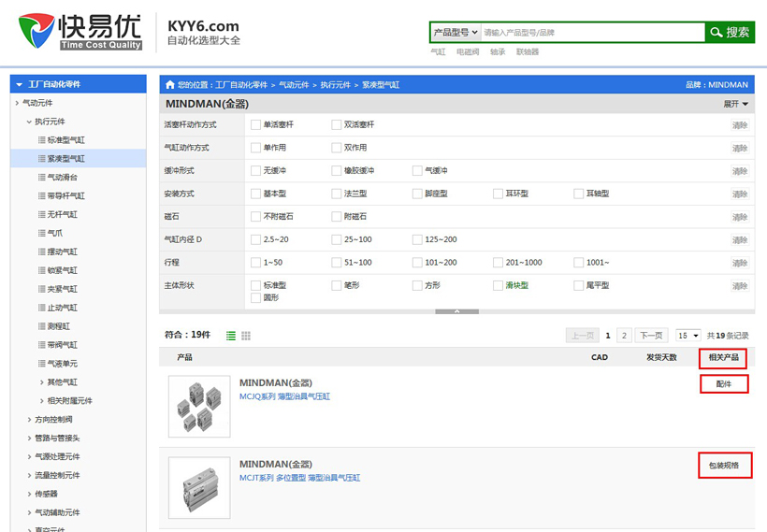
Task: Click the home icon in breadcrumb
Action: point(169,84)
